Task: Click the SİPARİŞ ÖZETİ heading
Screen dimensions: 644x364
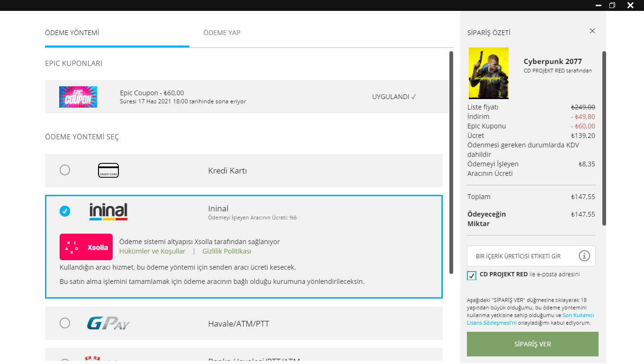Action: click(x=489, y=33)
